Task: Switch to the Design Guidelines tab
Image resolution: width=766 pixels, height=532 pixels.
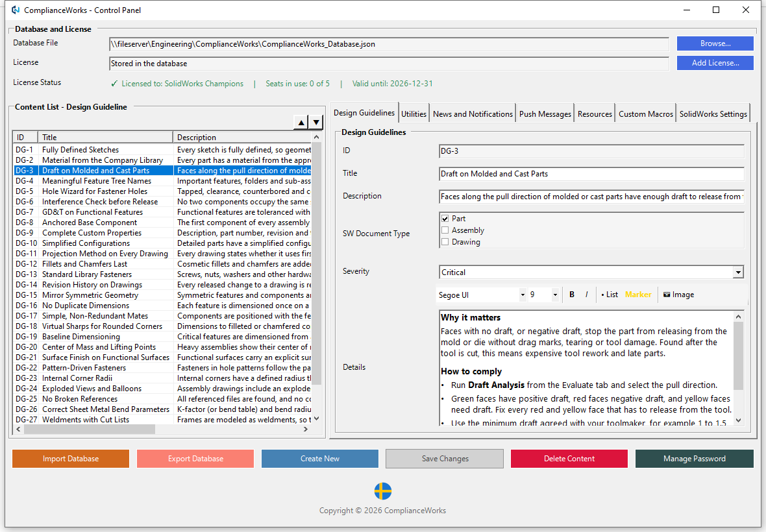Action: pos(364,113)
